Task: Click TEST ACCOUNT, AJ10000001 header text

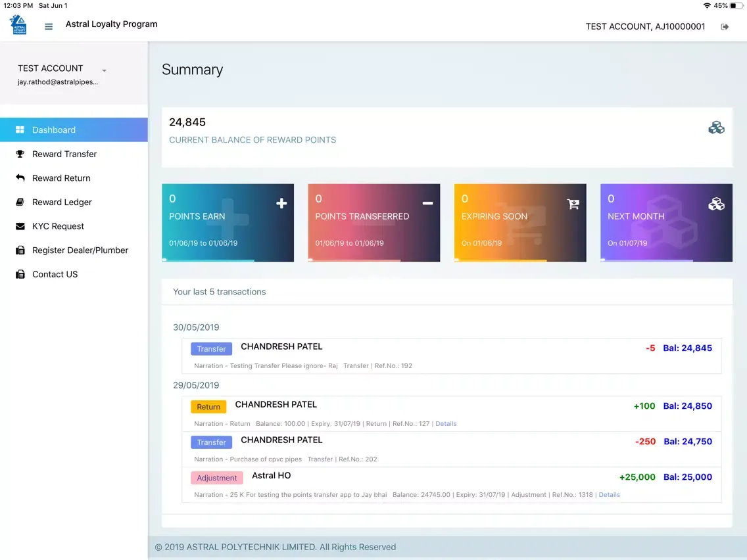Action: [x=645, y=27]
